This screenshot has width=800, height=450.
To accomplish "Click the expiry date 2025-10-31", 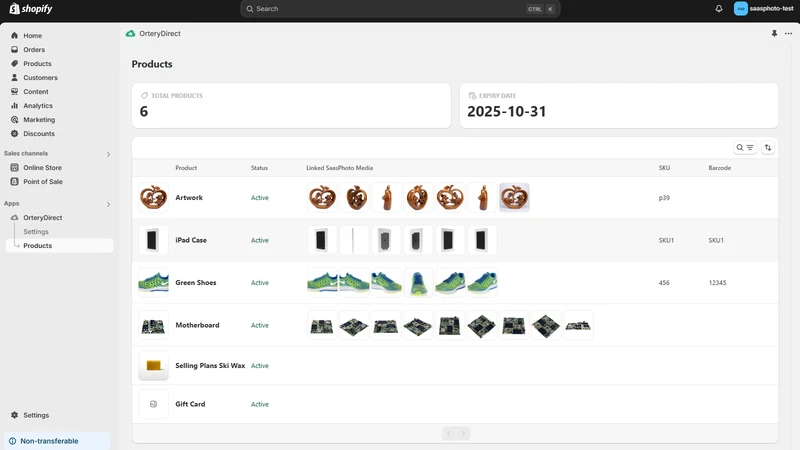I will coord(507,111).
